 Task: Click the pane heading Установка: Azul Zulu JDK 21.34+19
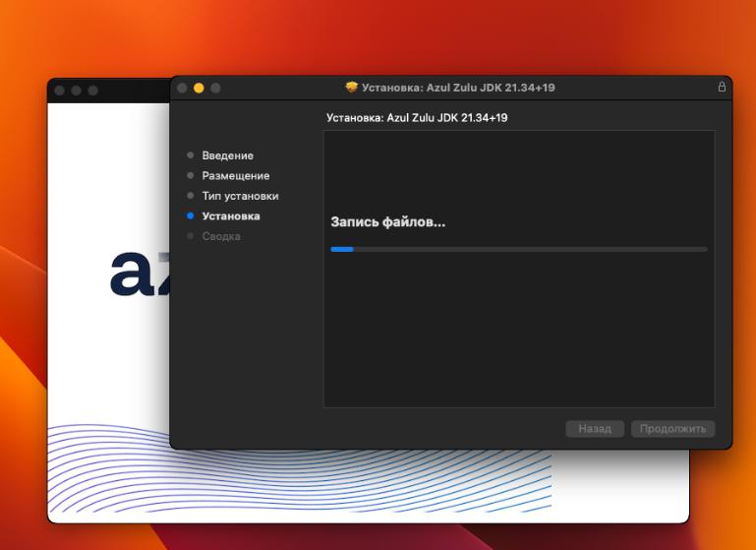click(x=417, y=118)
